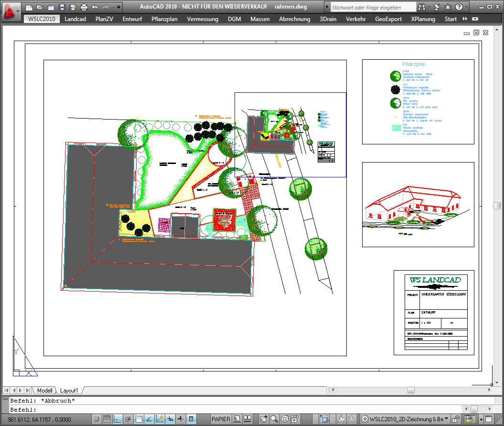Viewport: 504px width, 426px height.
Task: Expand the quick access toolbar customize arrow
Action: pyautogui.click(x=119, y=7)
